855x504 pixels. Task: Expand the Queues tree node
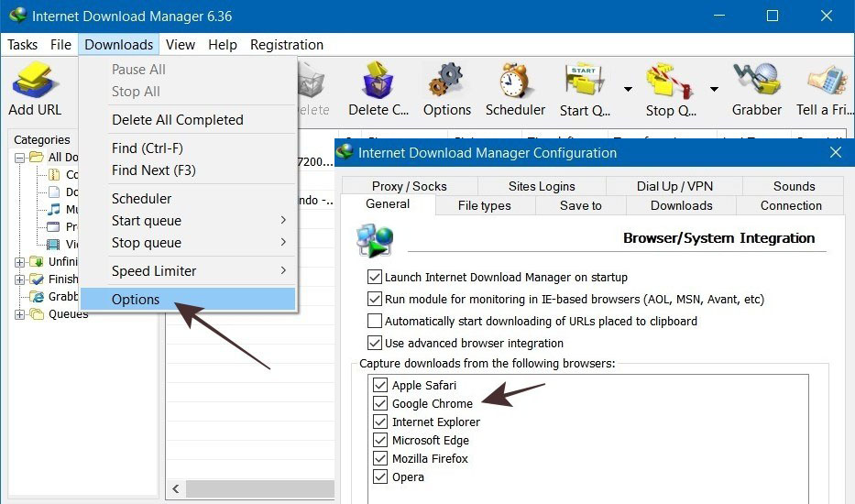click(x=19, y=314)
